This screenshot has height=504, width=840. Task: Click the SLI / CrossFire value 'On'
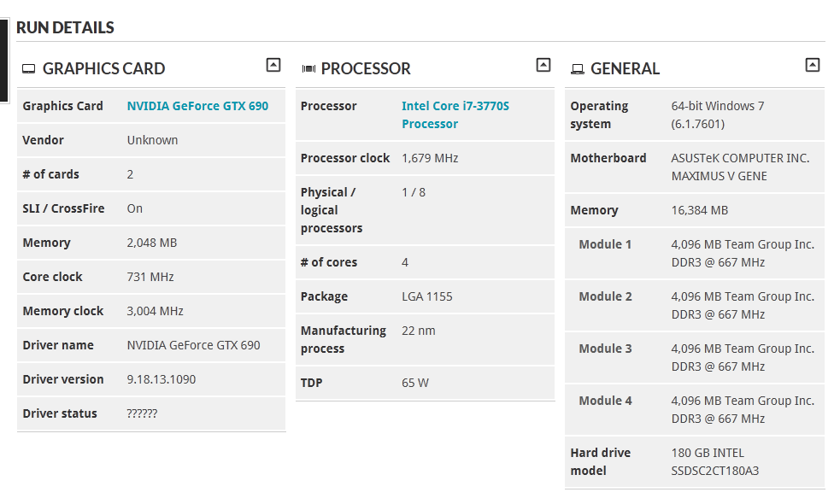(x=134, y=209)
